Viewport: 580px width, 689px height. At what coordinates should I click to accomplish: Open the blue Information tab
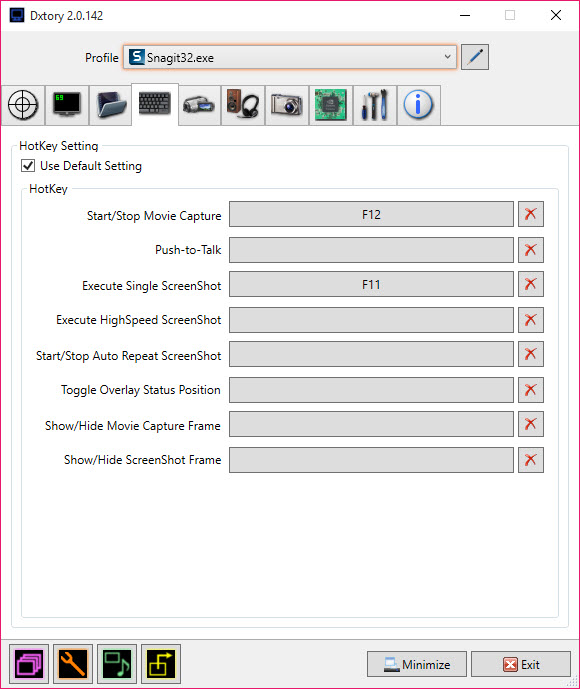[418, 105]
